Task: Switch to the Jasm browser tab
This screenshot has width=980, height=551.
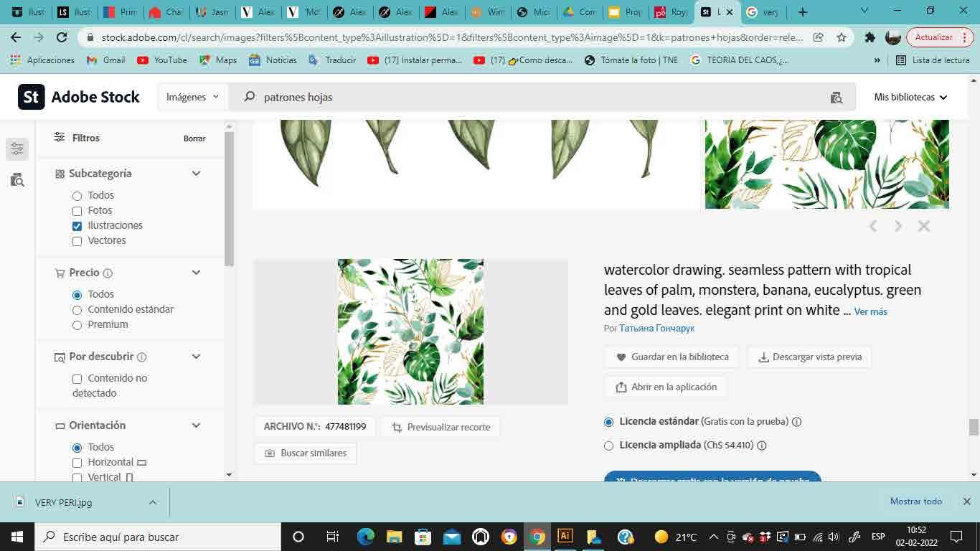Action: (214, 12)
